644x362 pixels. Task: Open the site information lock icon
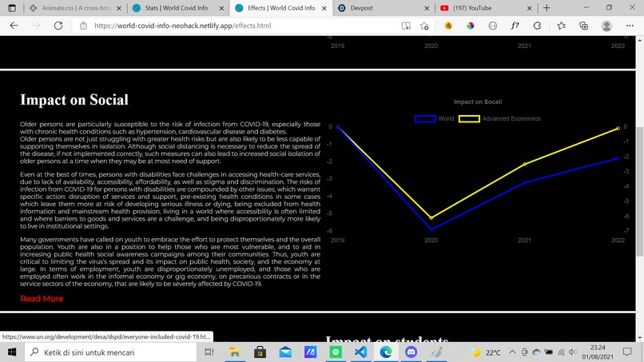tap(83, 26)
